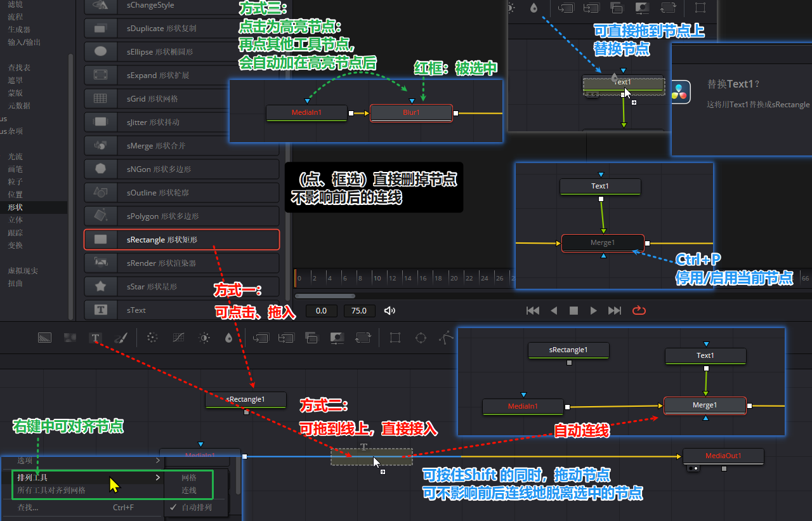
Task: Click the Brightness Contrast toolbar icon
Action: pyautogui.click(x=204, y=338)
